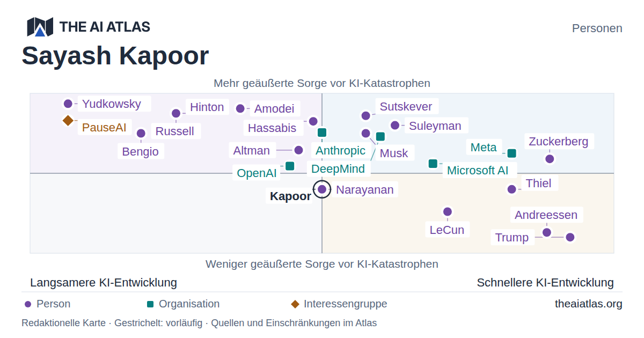The width and height of the screenshot is (644, 338).
Task: Click the LeCun person dot
Action: 448,212
